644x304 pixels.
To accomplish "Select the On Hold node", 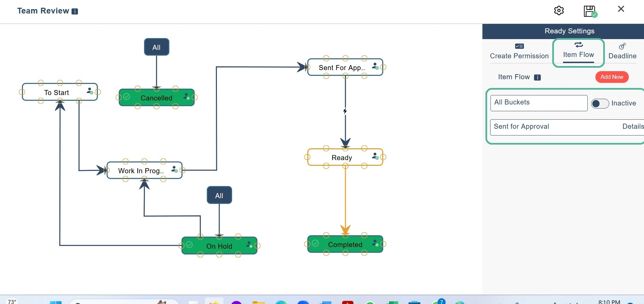I will point(219,246).
